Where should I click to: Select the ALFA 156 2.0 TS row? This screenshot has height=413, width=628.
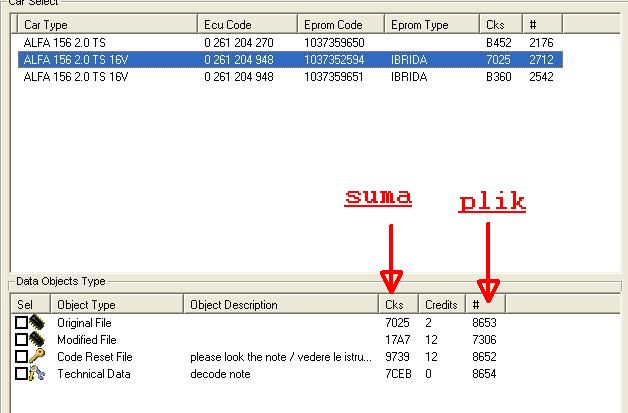tap(290, 42)
